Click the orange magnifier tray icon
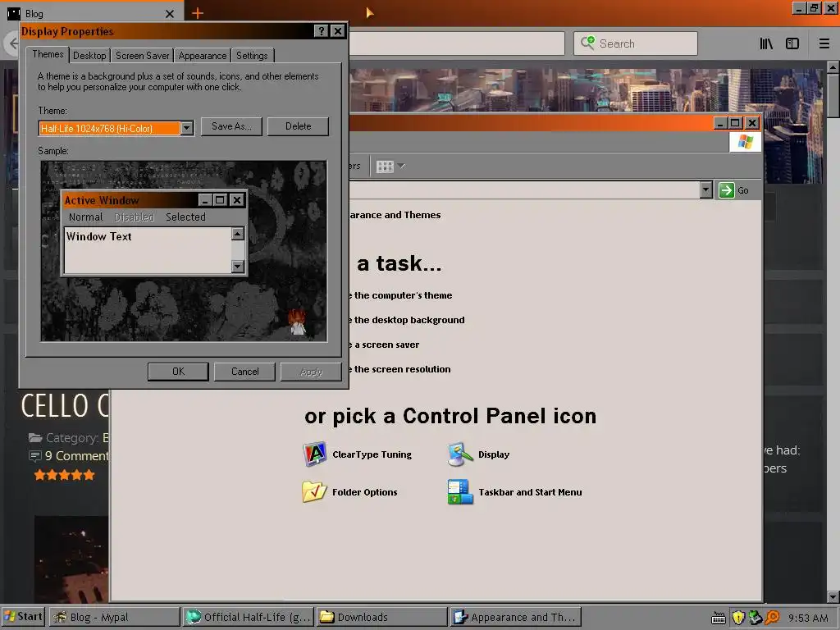Image resolution: width=840 pixels, height=630 pixels. tap(772, 618)
